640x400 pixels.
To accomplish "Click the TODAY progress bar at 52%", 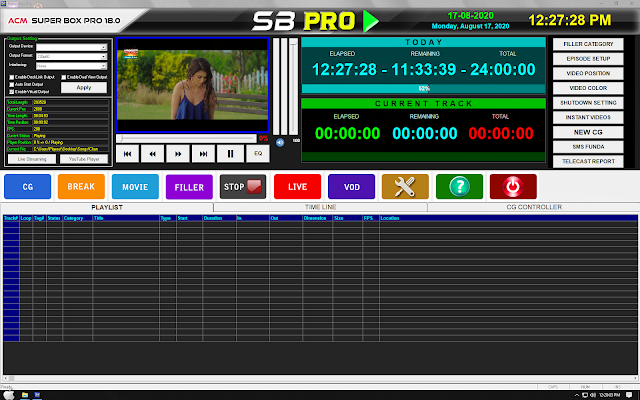I will [423, 89].
